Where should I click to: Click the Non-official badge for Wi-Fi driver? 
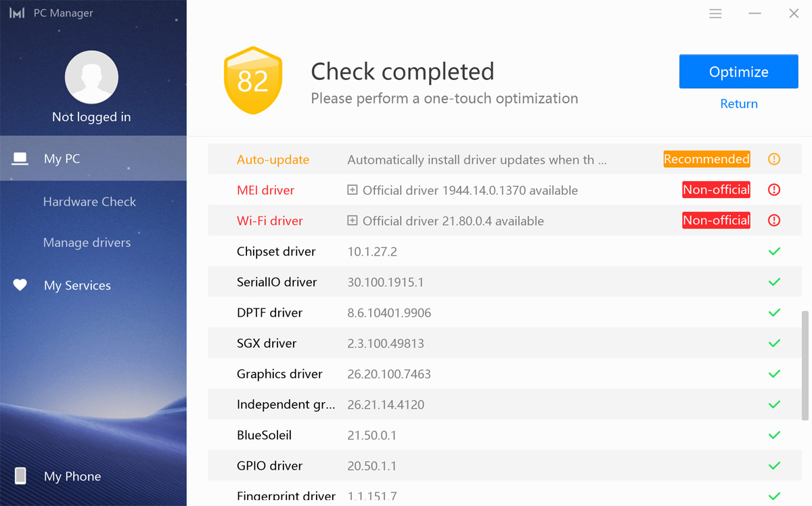tap(716, 221)
